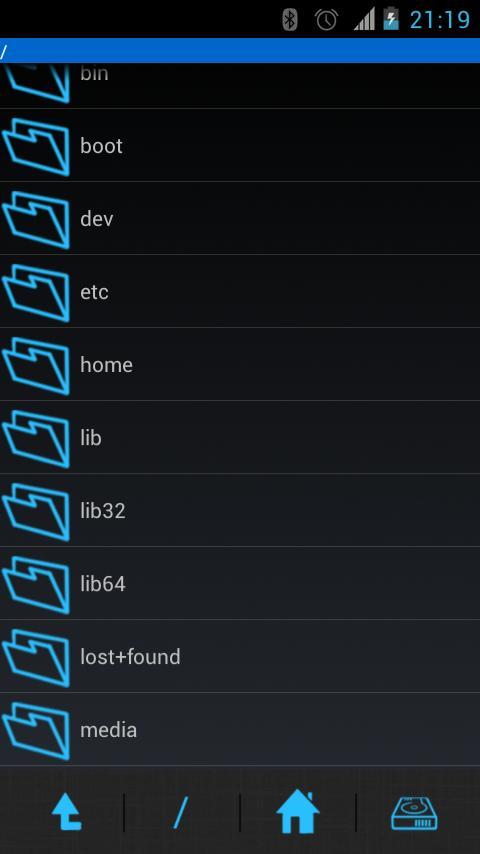Select the etc folder name
Viewport: 480px width, 854px height.
pos(94,292)
